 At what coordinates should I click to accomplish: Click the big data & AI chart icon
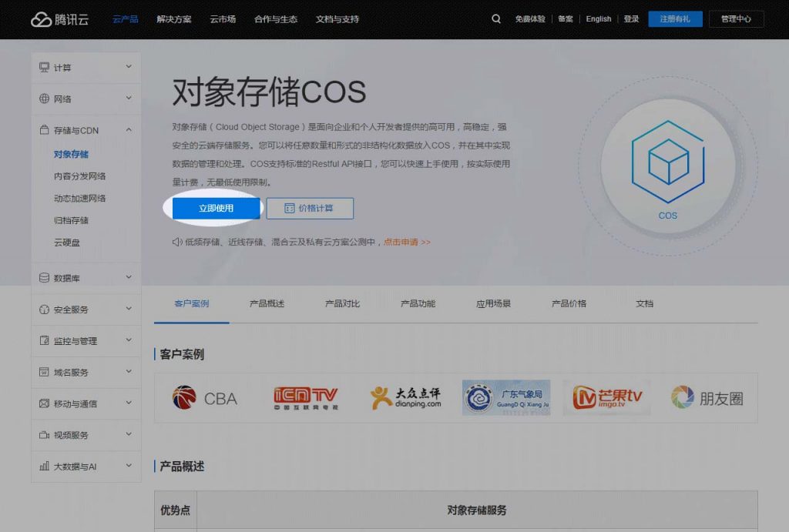45,467
